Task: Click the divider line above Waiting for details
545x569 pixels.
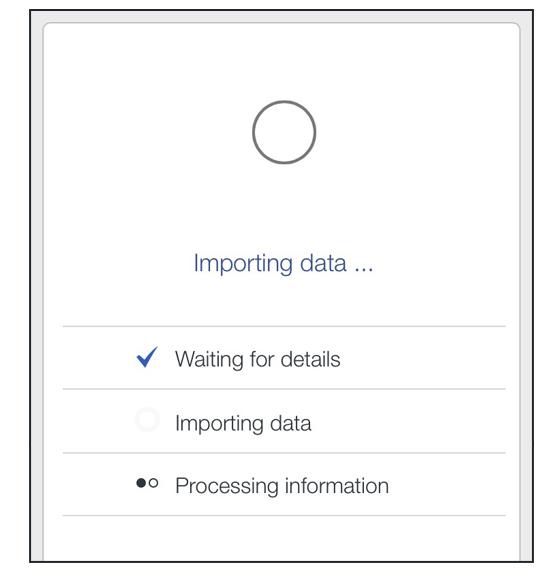Action: pos(284,326)
